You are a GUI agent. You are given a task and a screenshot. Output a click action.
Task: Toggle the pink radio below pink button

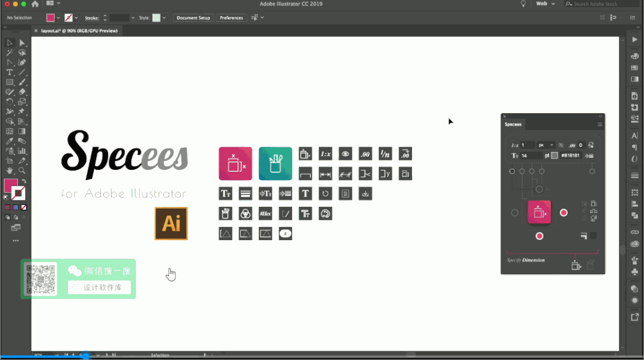tap(539, 236)
